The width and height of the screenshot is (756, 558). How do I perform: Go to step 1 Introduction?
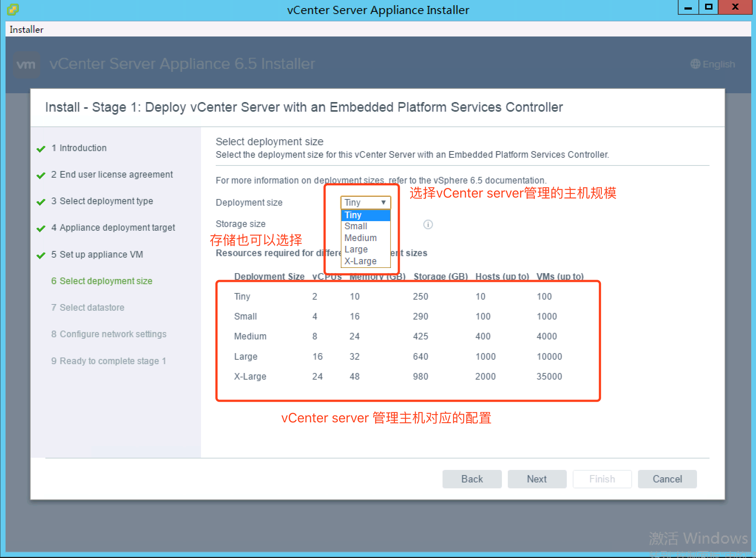[x=79, y=148]
